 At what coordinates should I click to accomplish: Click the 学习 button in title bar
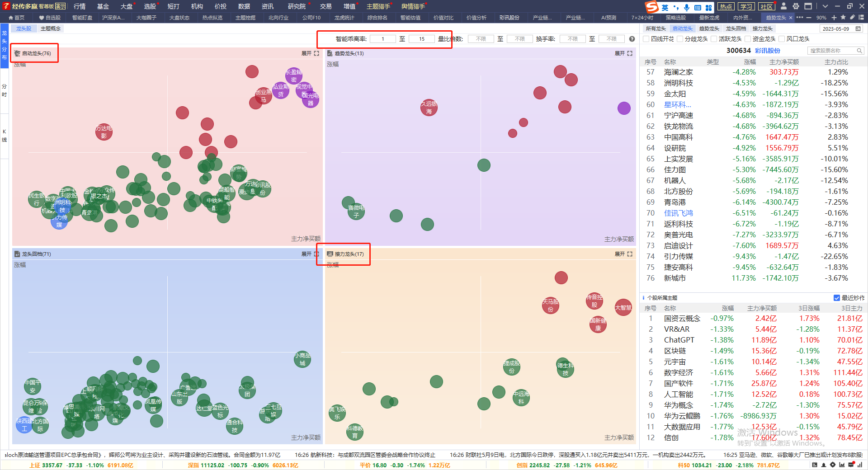pos(746,6)
